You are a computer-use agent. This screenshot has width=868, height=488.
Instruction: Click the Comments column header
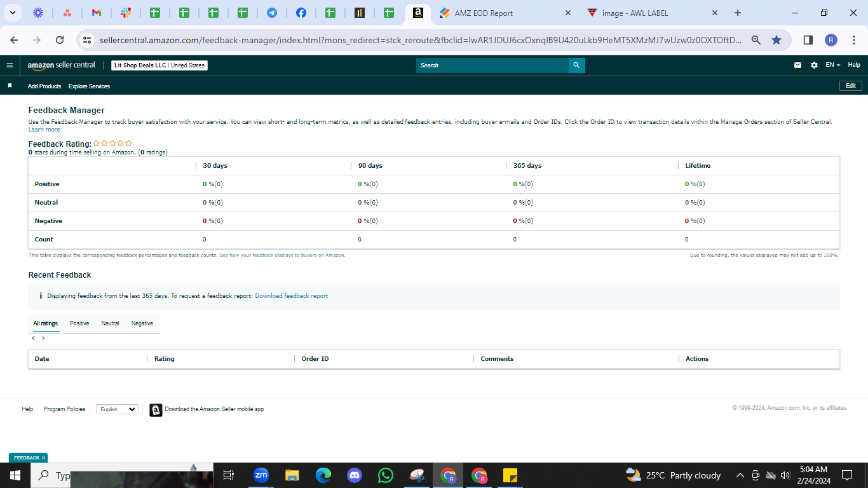click(x=497, y=359)
